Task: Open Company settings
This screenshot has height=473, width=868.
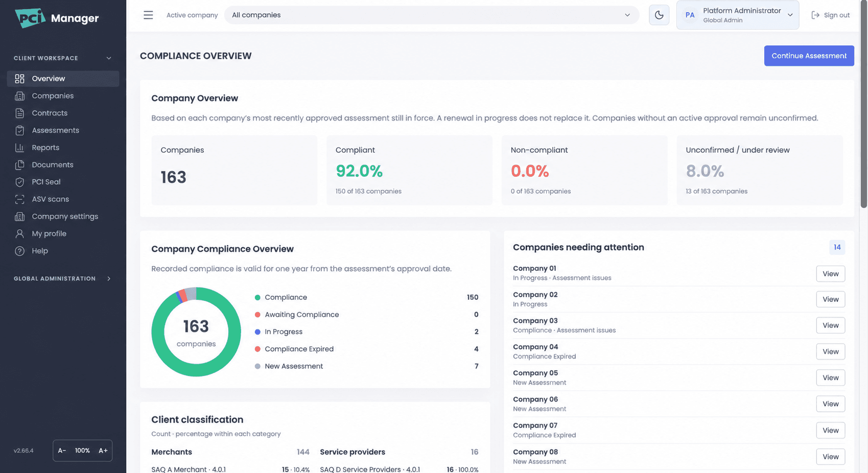Action: click(63, 217)
